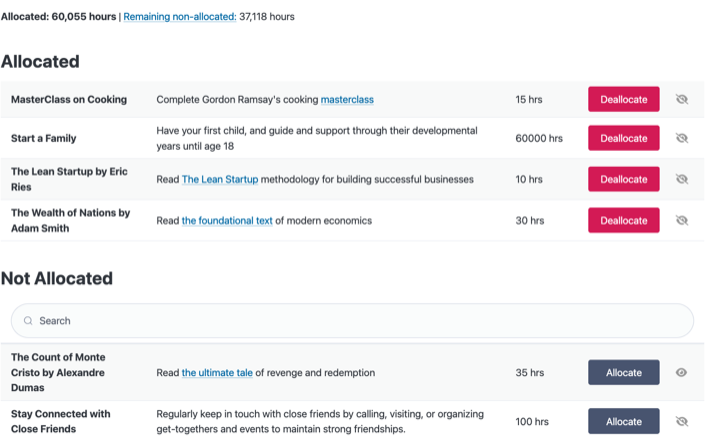Toggle visibility icon for The Wealth of Nations

coord(682,220)
